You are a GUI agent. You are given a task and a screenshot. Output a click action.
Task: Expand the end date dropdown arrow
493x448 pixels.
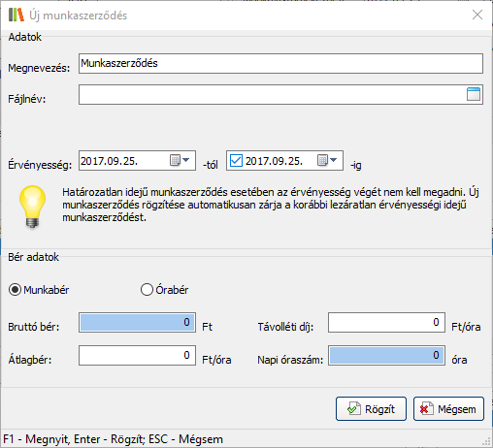pos(334,160)
